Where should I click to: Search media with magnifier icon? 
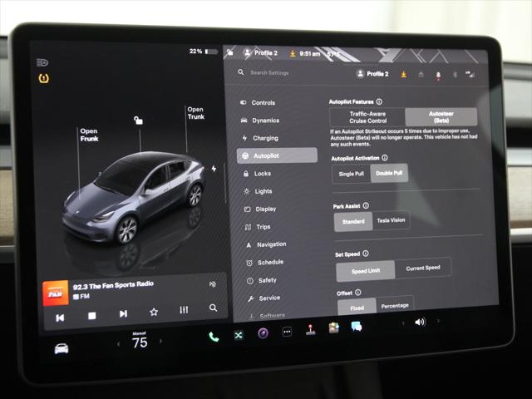213,308
